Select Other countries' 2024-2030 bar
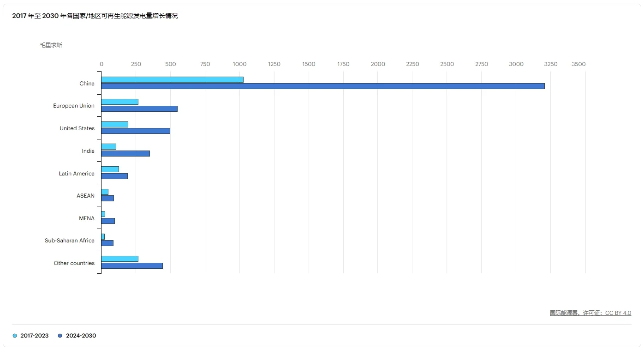644x350 pixels. click(132, 266)
